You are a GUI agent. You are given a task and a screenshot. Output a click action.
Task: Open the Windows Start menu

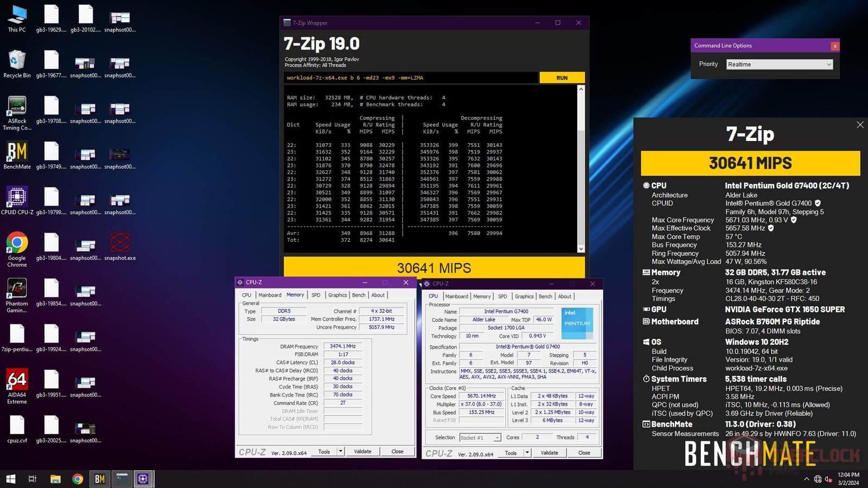[x=10, y=479]
